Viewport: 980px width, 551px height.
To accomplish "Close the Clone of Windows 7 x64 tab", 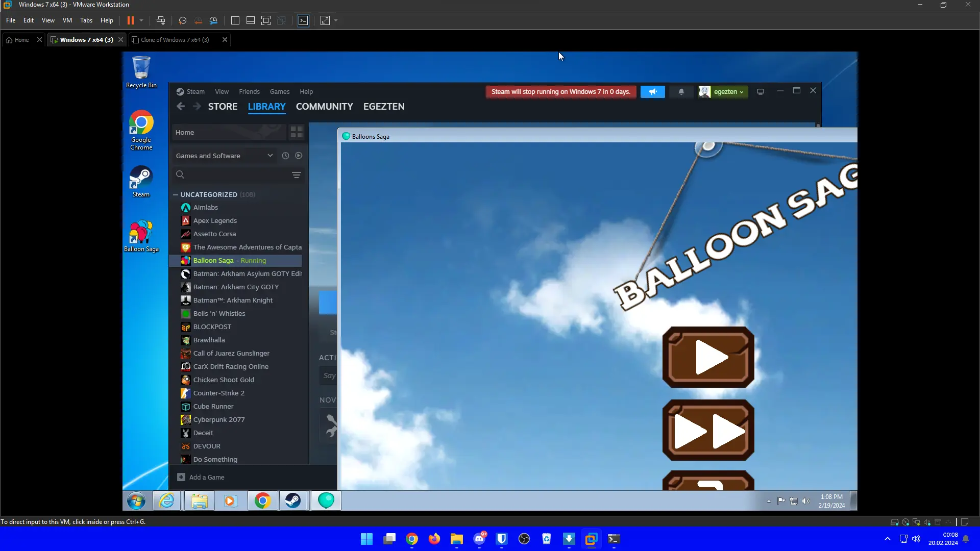I will (225, 40).
